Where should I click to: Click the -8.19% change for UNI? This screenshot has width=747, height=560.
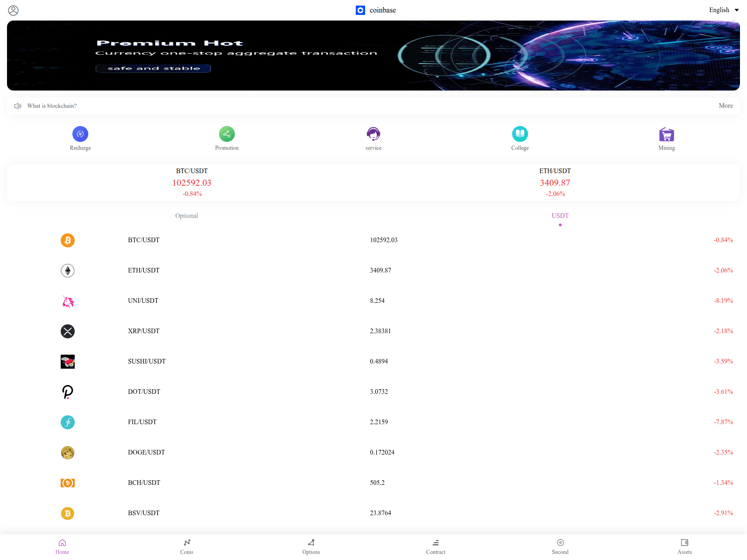point(723,301)
